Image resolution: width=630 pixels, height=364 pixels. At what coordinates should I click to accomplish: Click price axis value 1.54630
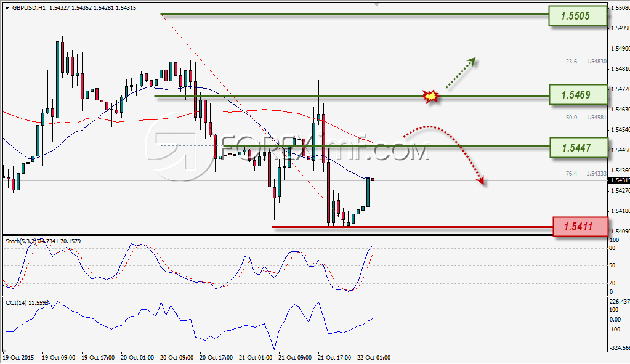[620, 109]
